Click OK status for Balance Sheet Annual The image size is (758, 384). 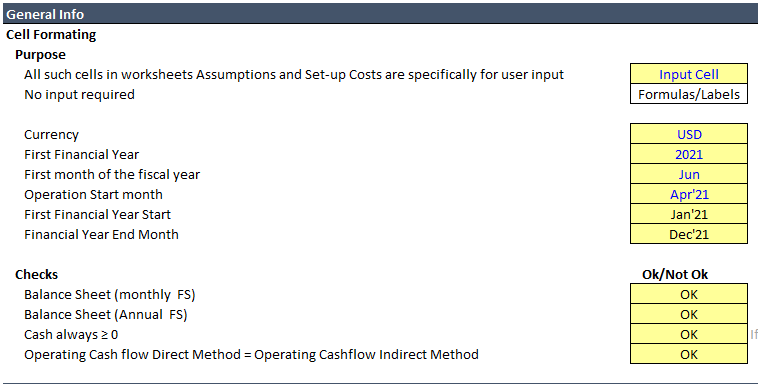pyautogui.click(x=689, y=314)
